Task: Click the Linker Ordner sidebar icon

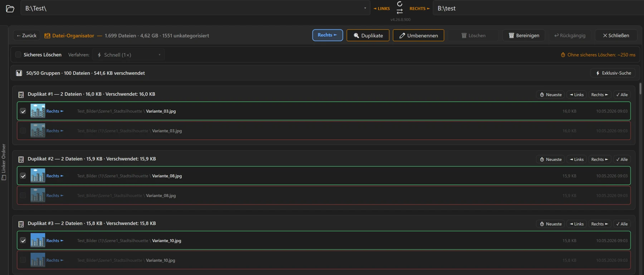Action: tap(4, 177)
